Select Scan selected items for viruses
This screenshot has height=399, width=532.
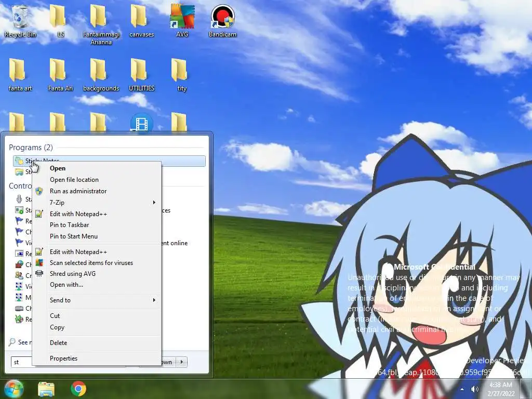point(97,263)
